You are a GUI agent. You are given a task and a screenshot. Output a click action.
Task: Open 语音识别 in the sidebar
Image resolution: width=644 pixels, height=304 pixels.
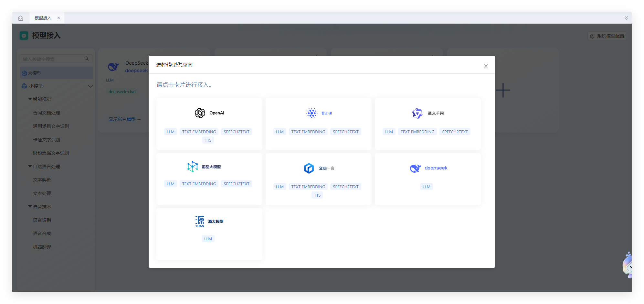pos(42,220)
